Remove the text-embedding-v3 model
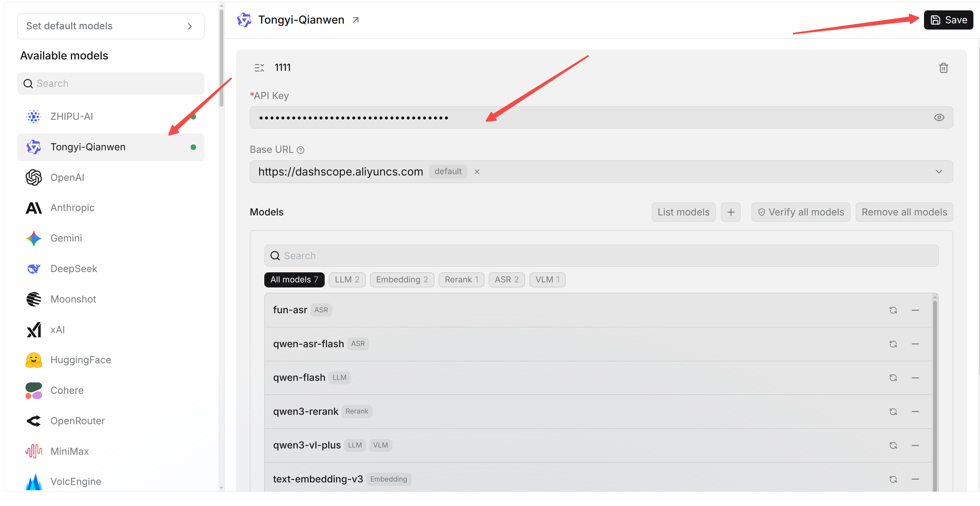This screenshot has width=980, height=506. tap(915, 479)
